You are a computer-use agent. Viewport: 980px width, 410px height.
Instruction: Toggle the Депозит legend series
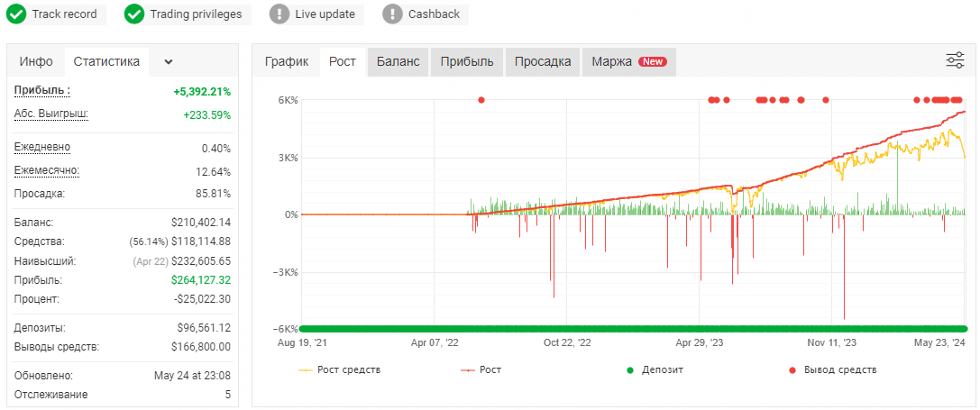[655, 370]
